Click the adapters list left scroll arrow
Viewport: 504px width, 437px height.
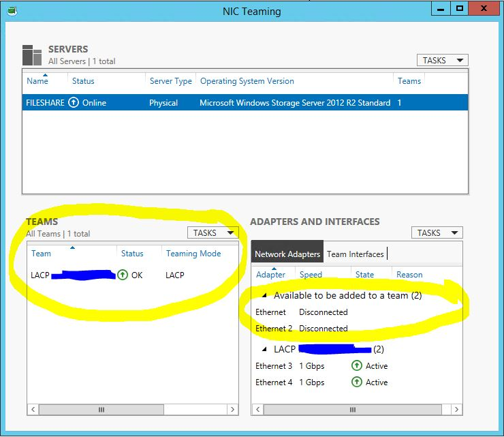257,409
